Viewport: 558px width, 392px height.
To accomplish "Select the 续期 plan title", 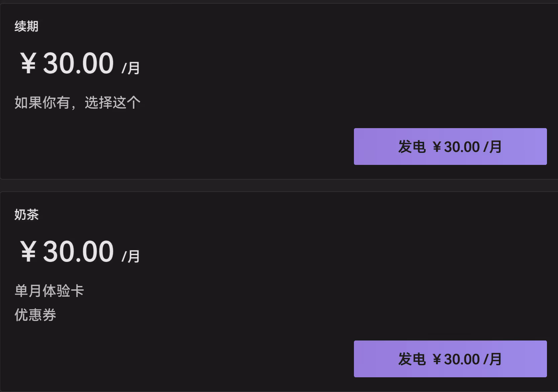I will tap(26, 26).
